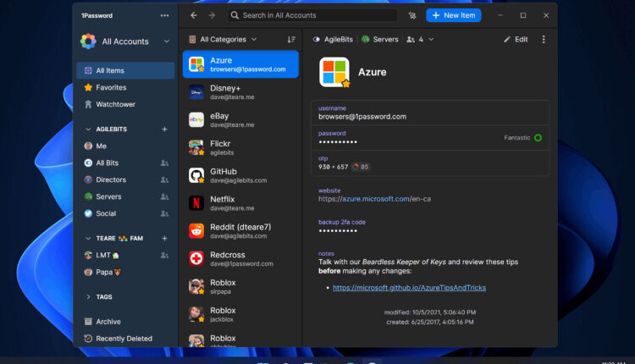Collapse the AGILEBITS account section
Screen dimensions: 635x364
point(88,130)
